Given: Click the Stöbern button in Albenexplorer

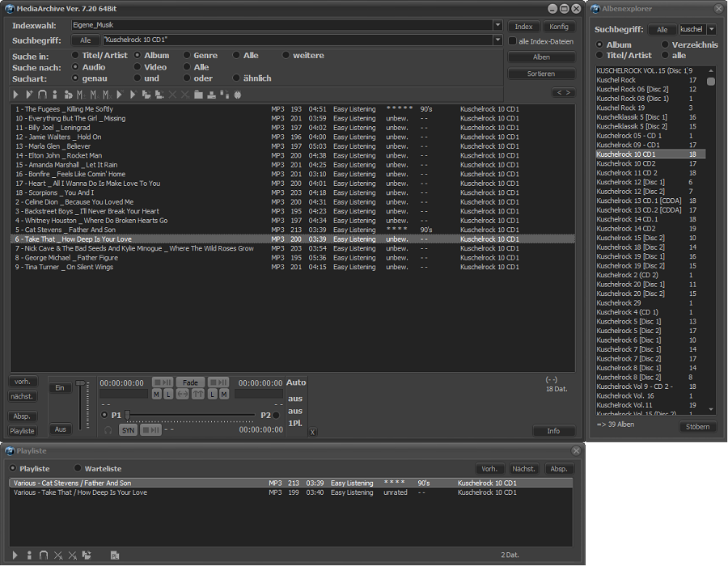Looking at the screenshot, I should click(697, 426).
